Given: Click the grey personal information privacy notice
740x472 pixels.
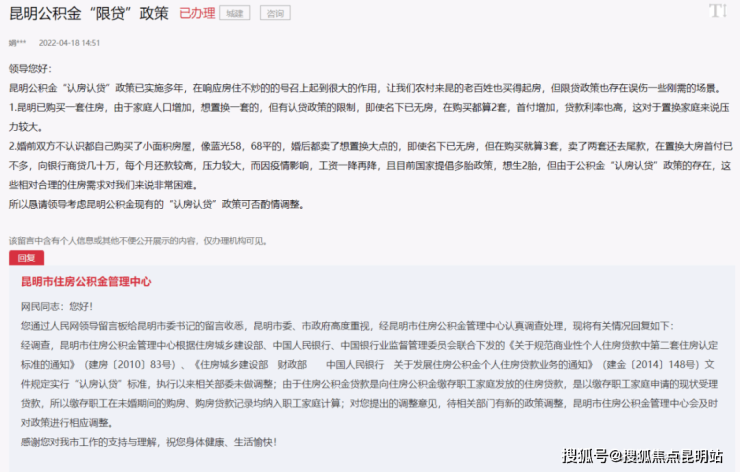Looking at the screenshot, I should [138, 240].
